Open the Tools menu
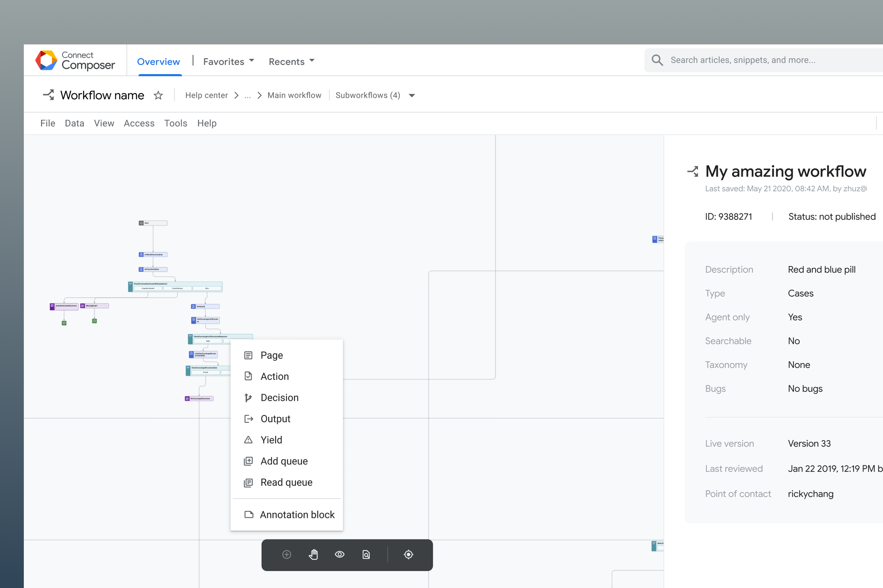 coord(175,123)
